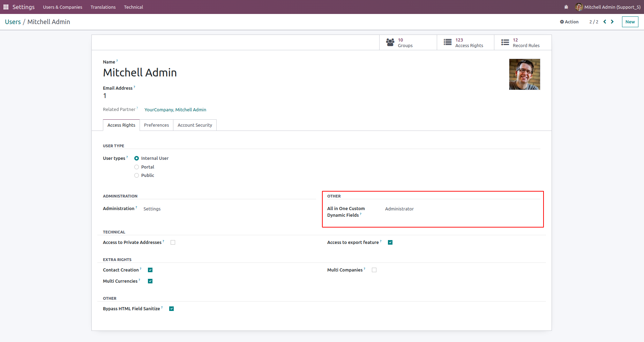Switch to Account Security tab
This screenshot has width=644, height=342.
click(x=195, y=125)
